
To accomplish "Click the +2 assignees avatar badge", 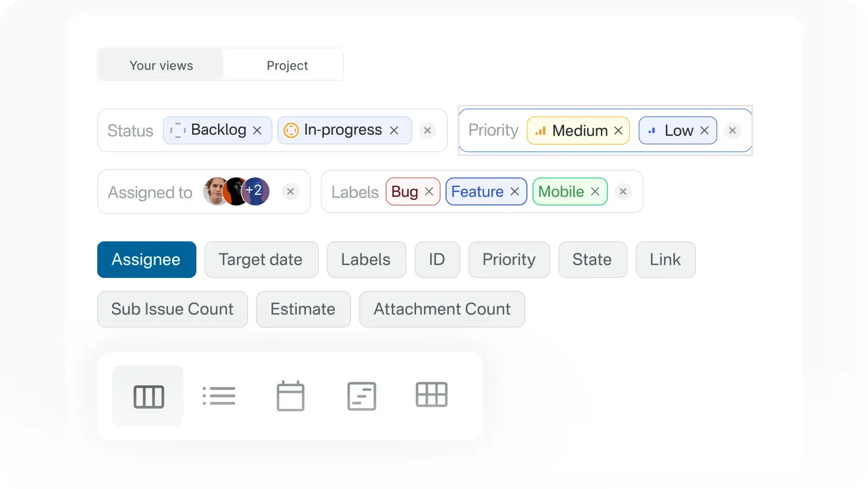I will [x=255, y=191].
